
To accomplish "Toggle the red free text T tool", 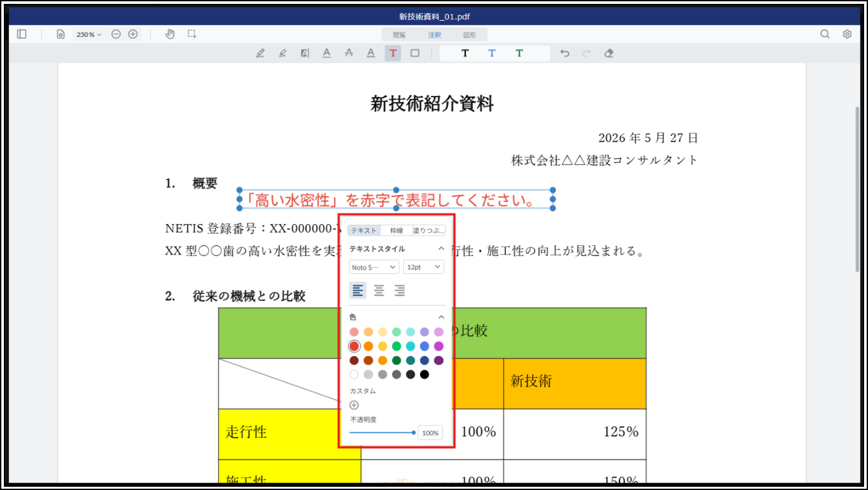I will click(x=393, y=53).
